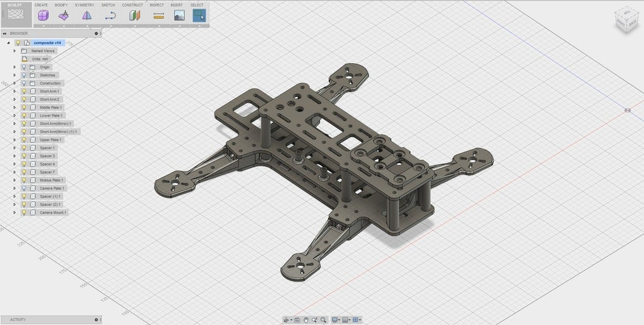The height and width of the screenshot is (325, 644).
Task: Select the Modify edit form icon
Action: pos(63,16)
